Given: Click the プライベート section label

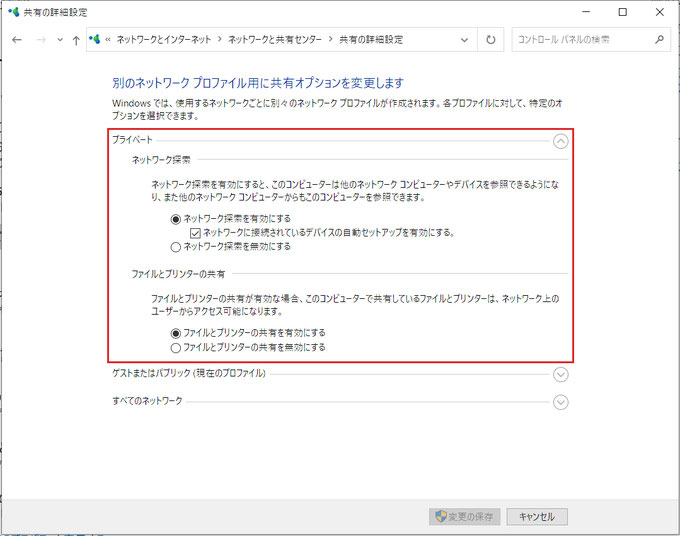Looking at the screenshot, I should [132, 140].
